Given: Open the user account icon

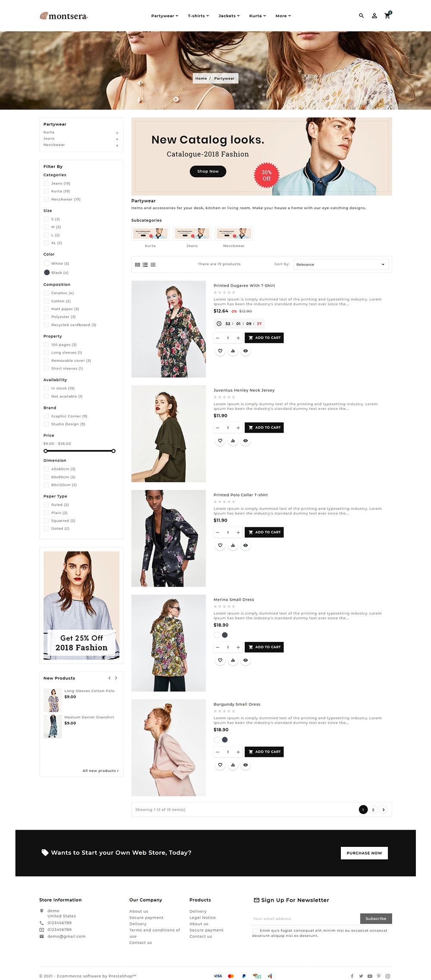Looking at the screenshot, I should coord(374,16).
